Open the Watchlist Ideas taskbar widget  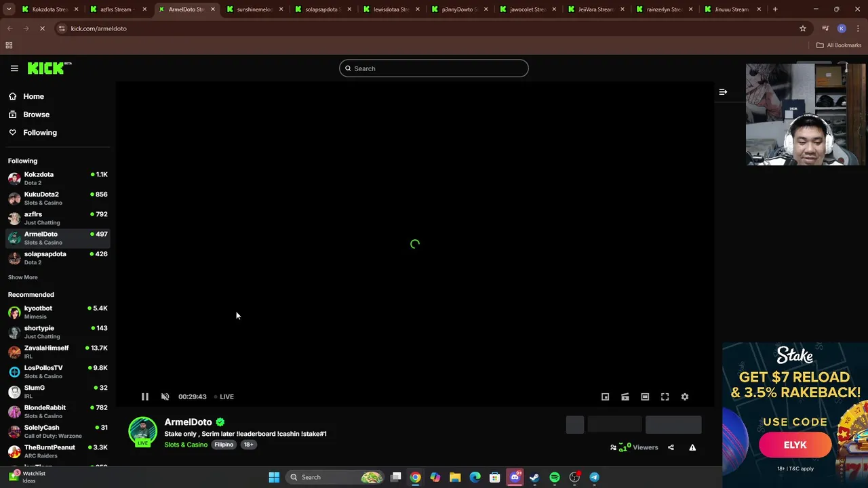[x=27, y=477]
